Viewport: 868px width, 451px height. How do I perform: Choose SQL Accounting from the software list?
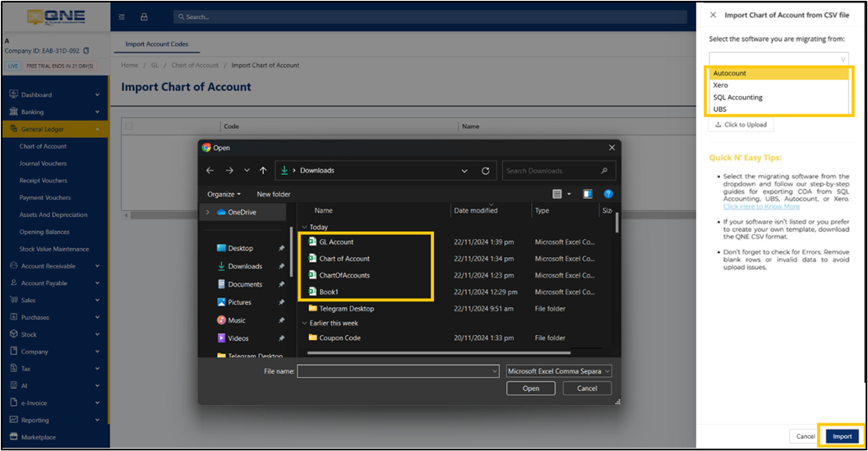pyautogui.click(x=778, y=98)
